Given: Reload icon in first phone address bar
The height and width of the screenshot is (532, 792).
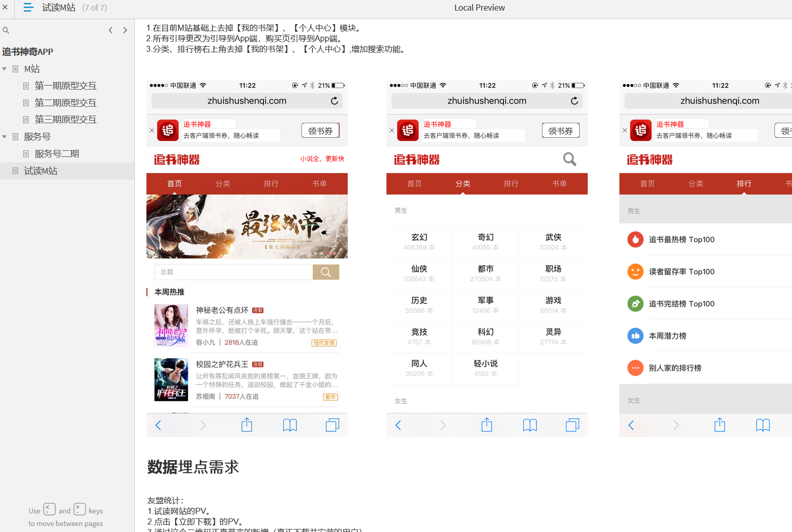Looking at the screenshot, I should pyautogui.click(x=334, y=101).
